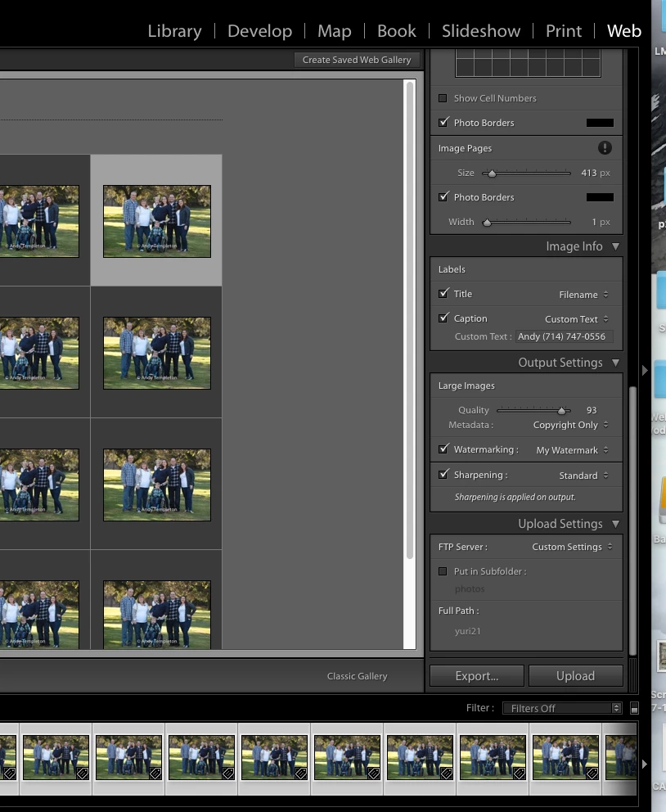Open the Caption Custom Text dropdown
This screenshot has height=812, width=666.
(577, 319)
